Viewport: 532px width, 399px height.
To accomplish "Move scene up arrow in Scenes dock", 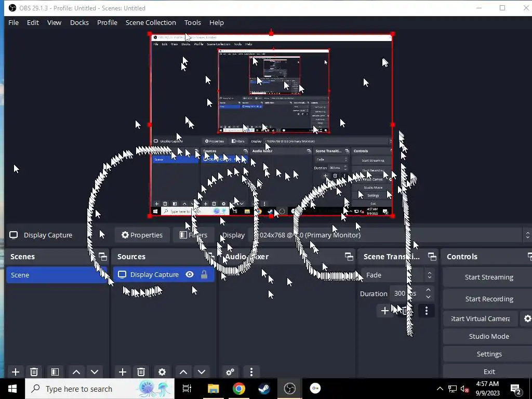I will [76, 372].
